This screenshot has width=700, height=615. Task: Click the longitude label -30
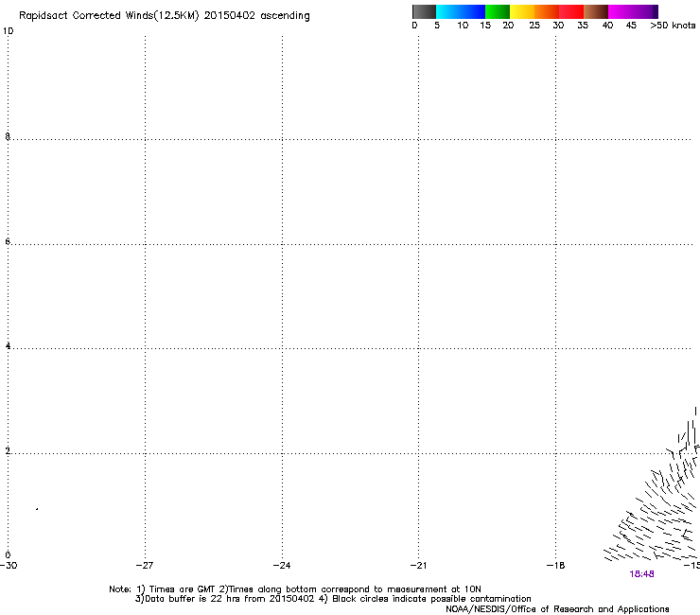9,566
